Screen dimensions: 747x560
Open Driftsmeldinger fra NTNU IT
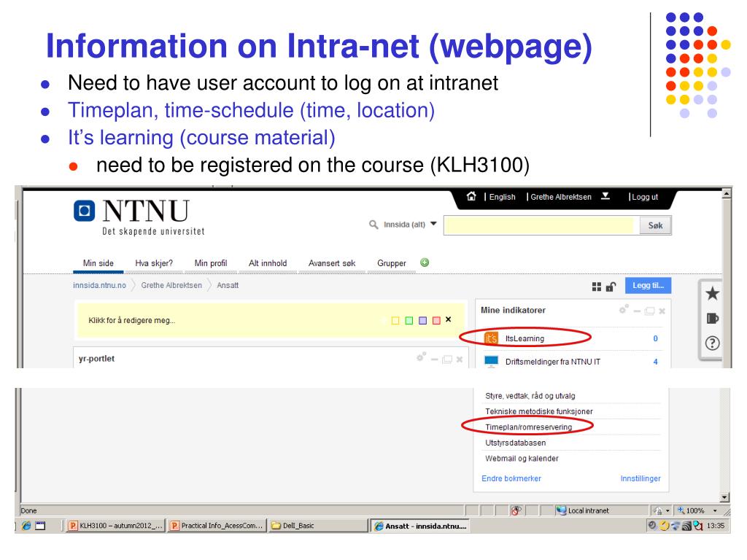pyautogui.click(x=553, y=362)
